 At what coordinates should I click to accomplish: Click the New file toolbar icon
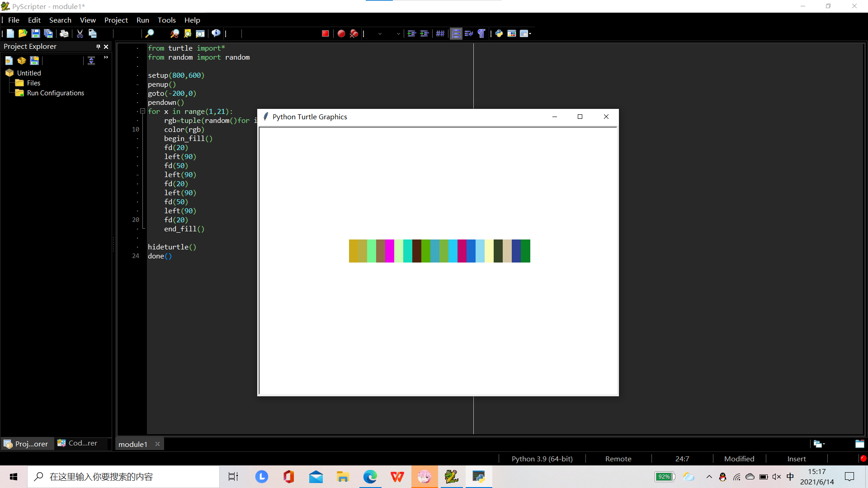click(10, 33)
